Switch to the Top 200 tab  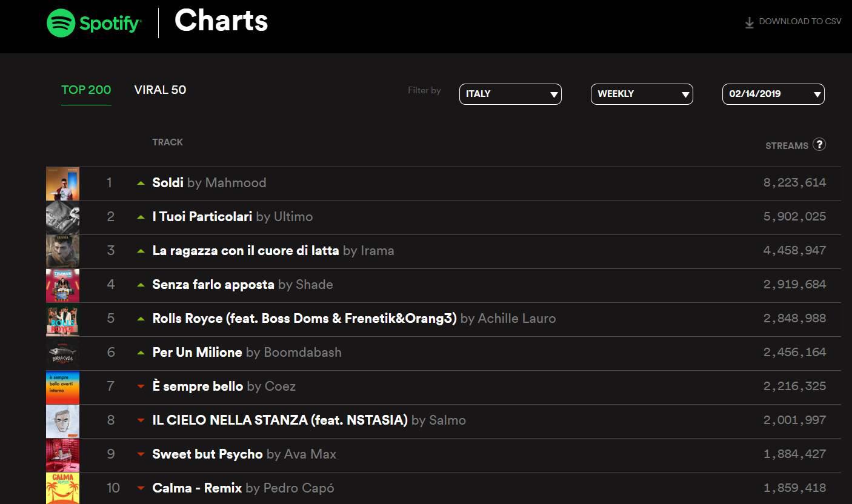click(x=86, y=90)
